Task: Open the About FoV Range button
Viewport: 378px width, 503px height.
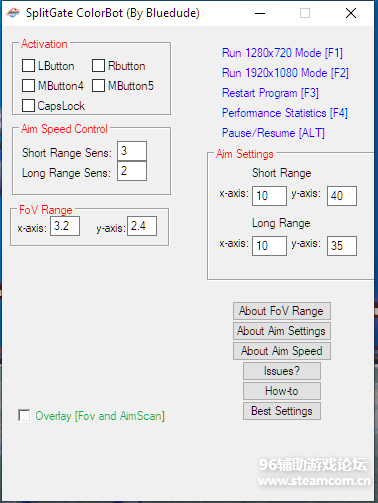Action: coord(282,311)
